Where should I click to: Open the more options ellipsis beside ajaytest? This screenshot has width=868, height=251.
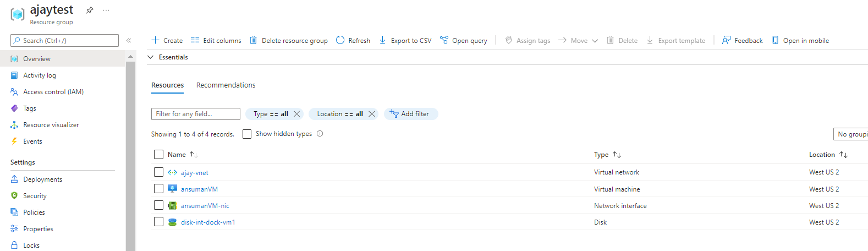coord(106,10)
